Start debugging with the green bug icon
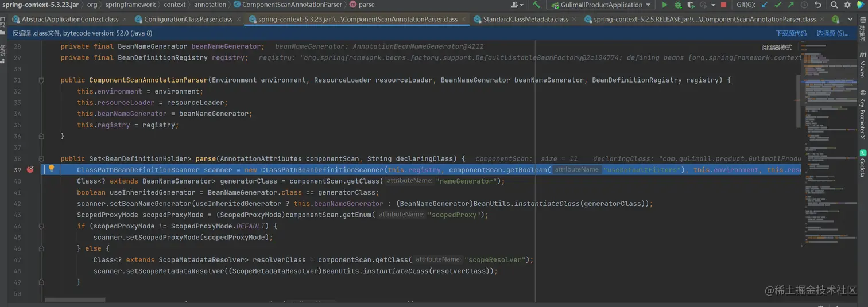868x307 pixels. pyautogui.click(x=678, y=5)
